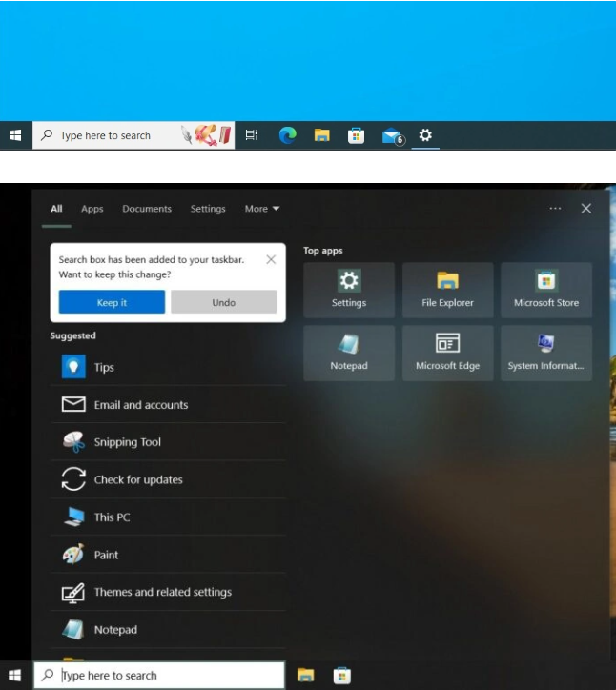Open Notepad tile in Top apps
The height and width of the screenshot is (690, 616).
[348, 353]
